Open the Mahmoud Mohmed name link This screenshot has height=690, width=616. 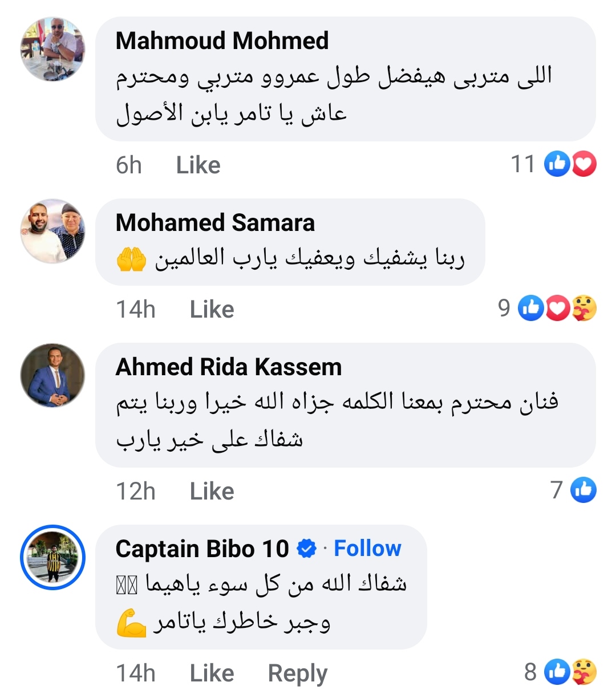click(222, 41)
